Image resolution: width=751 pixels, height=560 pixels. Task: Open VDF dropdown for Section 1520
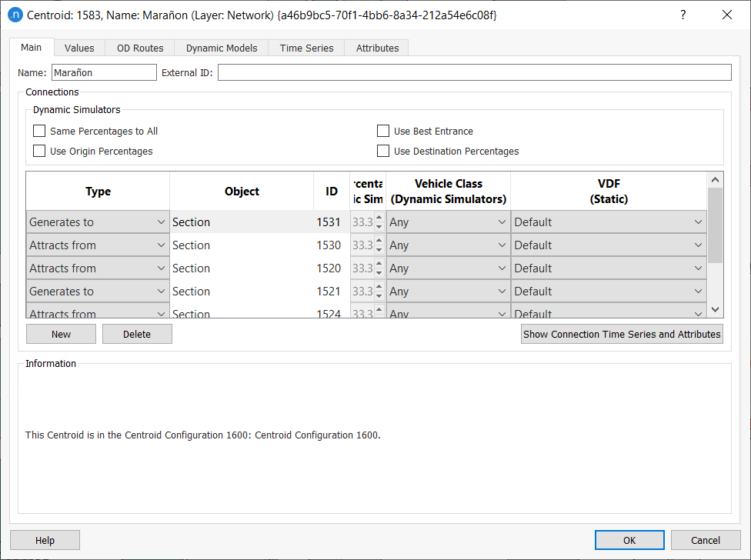pyautogui.click(x=698, y=268)
